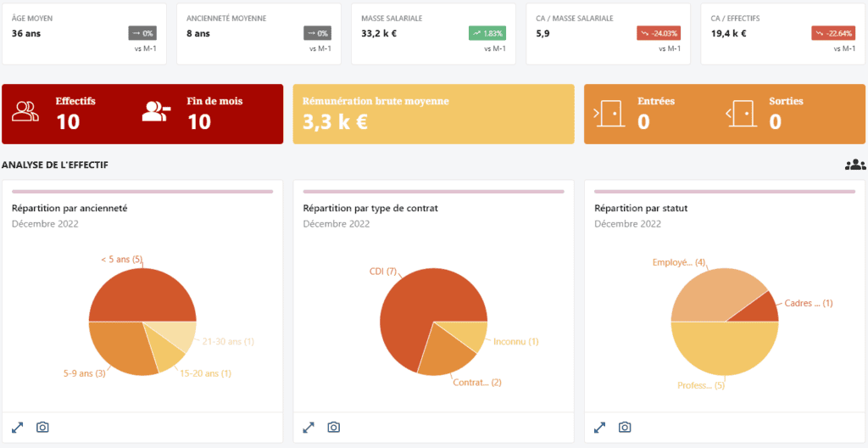Click the 'Inconnu (1)' contract label

tap(515, 342)
